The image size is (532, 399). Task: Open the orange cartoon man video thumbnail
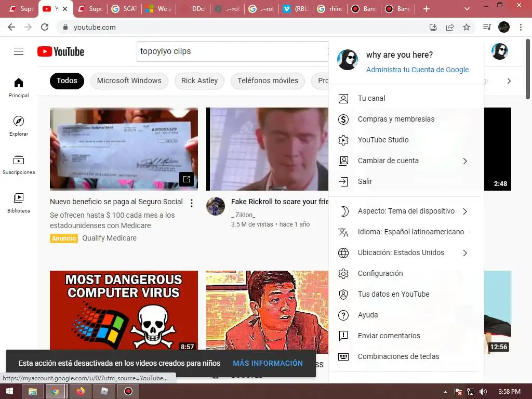click(x=268, y=312)
